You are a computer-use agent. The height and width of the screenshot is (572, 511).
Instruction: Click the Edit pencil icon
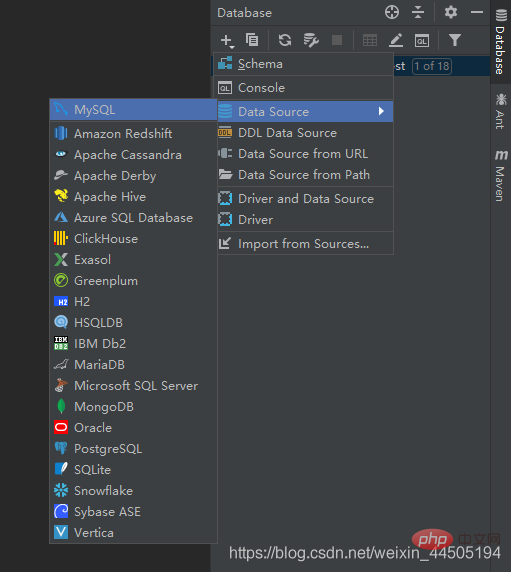[396, 40]
